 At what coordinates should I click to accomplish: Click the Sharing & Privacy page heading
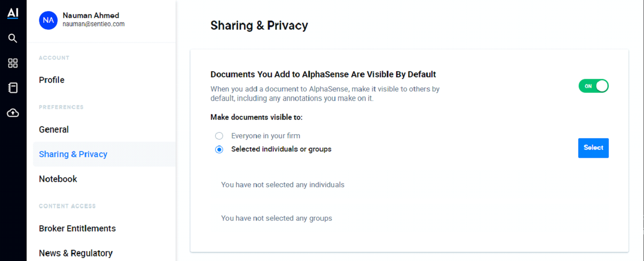coord(259,26)
